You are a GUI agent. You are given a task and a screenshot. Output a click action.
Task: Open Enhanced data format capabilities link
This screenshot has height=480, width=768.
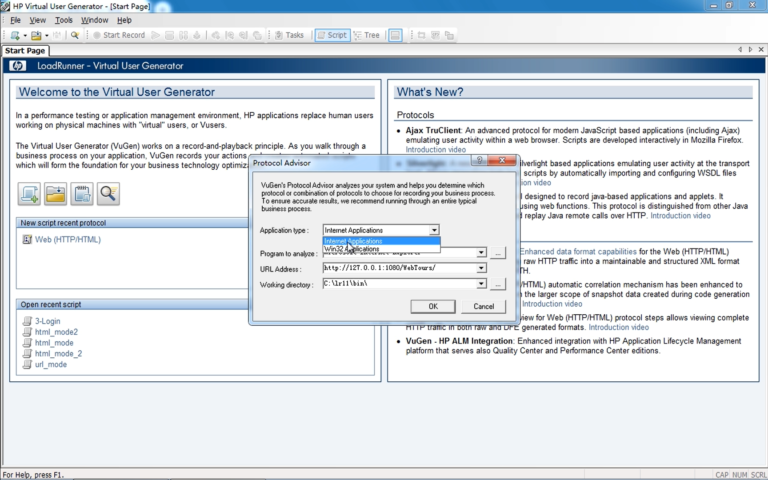(x=578, y=252)
